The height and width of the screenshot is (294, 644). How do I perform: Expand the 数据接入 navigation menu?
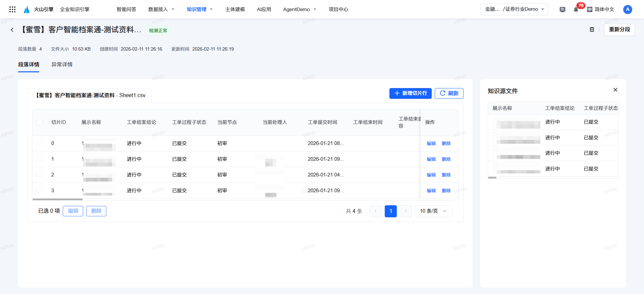[x=161, y=9]
